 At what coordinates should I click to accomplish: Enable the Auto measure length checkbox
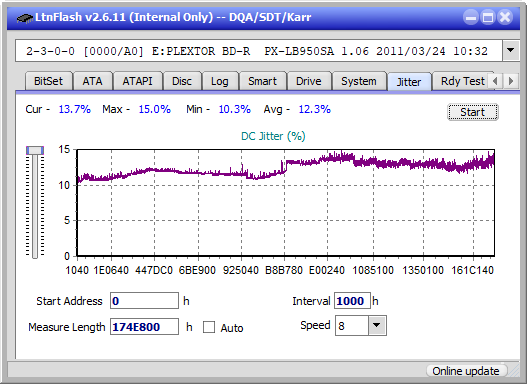pyautogui.click(x=209, y=327)
